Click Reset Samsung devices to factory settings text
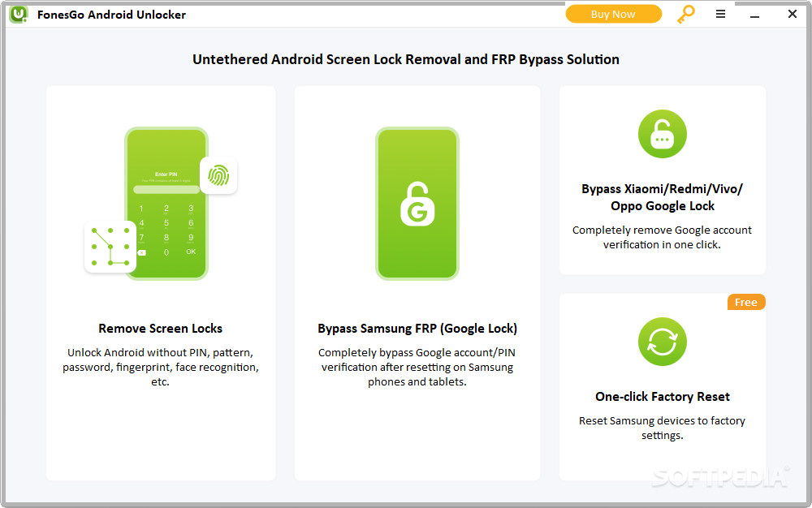Viewport: 812px width, 508px height. coord(663,428)
